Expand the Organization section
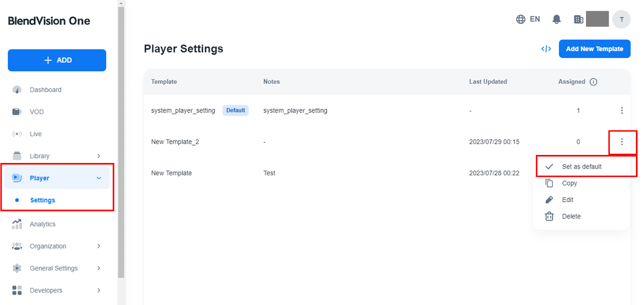 click(99, 246)
